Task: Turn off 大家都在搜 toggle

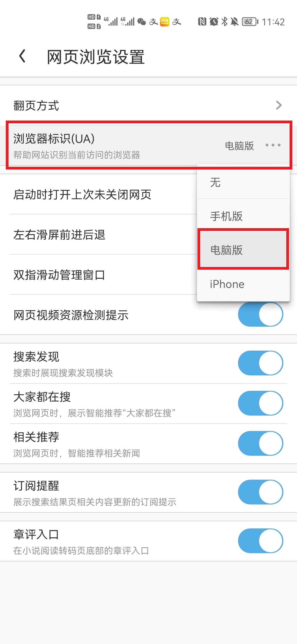Action: pyautogui.click(x=260, y=403)
